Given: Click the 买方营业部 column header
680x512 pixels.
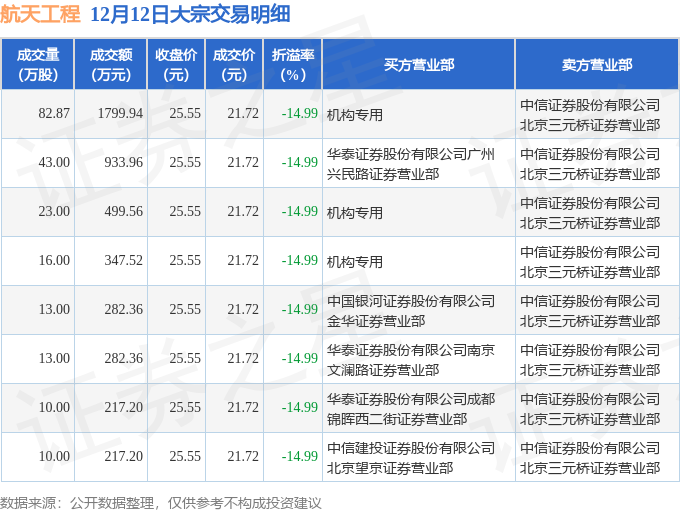Looking at the screenshot, I should pos(419,64).
